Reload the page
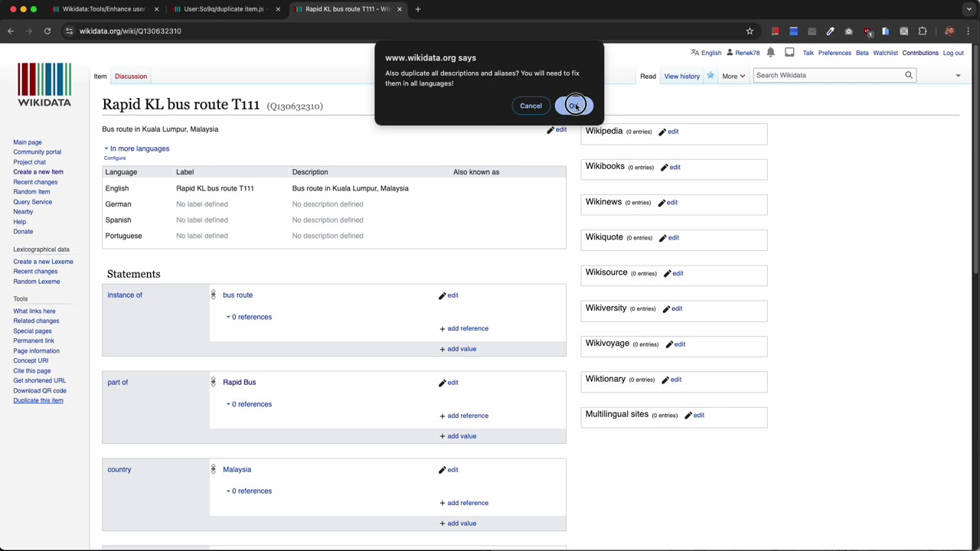 pos(47,31)
